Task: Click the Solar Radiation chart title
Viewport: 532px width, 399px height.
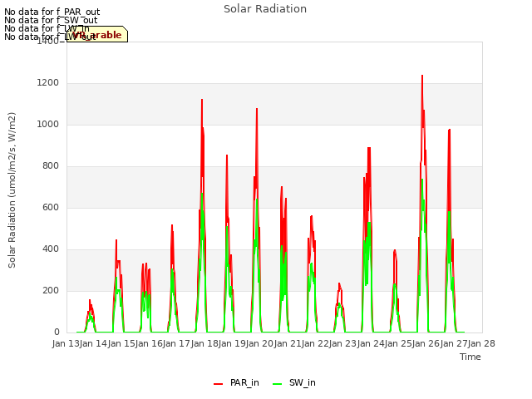Action: [x=265, y=9]
